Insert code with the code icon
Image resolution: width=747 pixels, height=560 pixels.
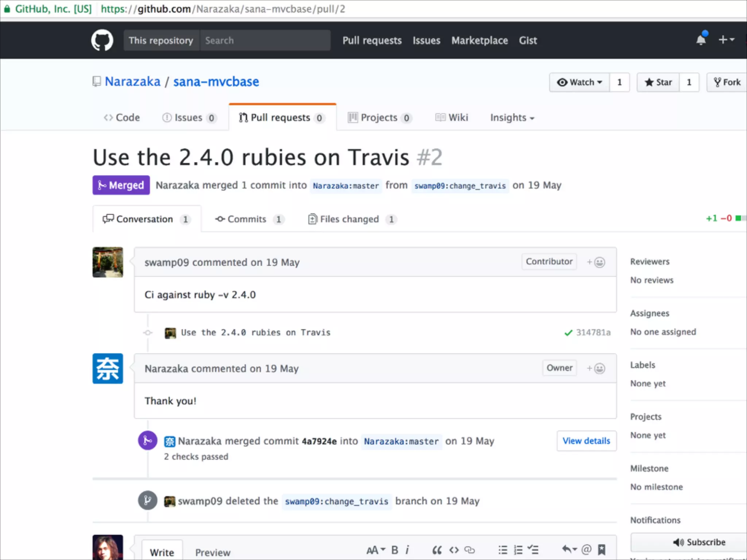pos(454,550)
